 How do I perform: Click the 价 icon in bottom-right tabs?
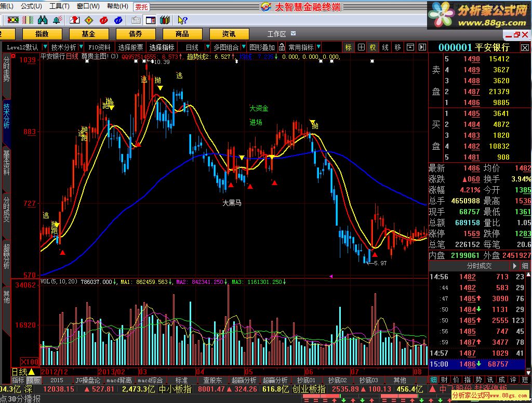[456, 380]
